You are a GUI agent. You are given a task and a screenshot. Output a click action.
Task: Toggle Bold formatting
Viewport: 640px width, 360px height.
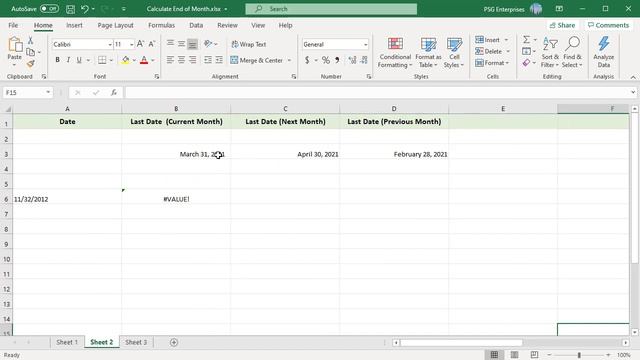pos(58,60)
